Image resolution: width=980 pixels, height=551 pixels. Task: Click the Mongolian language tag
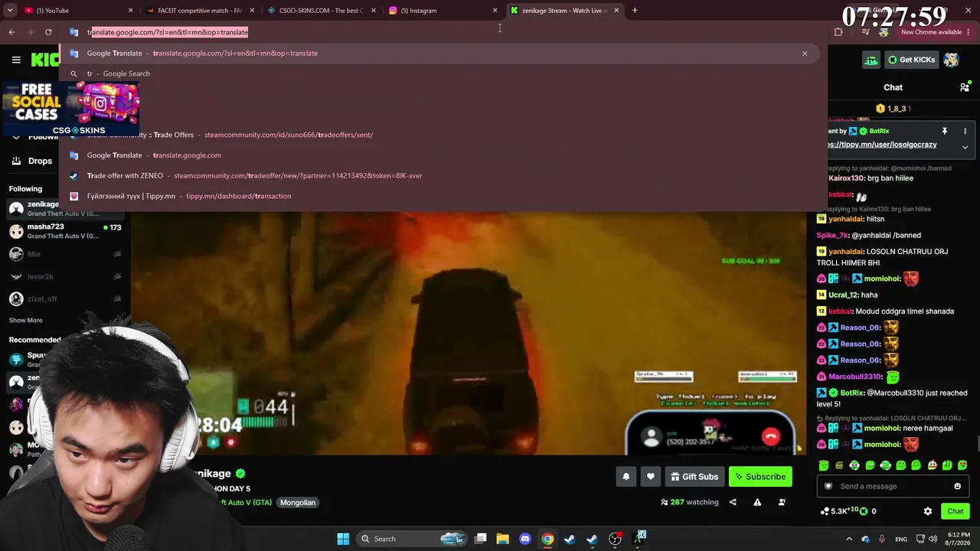click(x=298, y=502)
